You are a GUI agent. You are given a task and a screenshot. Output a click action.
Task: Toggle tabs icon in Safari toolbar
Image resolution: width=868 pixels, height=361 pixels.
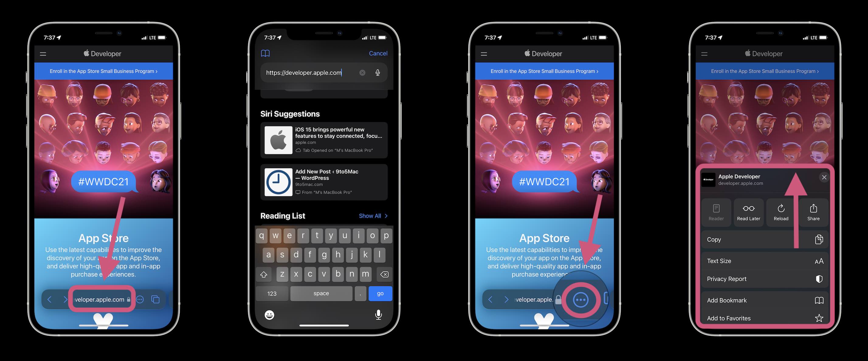tap(156, 299)
